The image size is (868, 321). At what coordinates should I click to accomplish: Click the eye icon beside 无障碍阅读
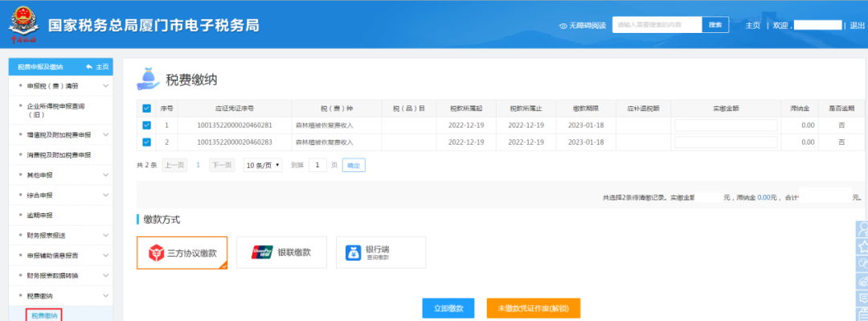[x=563, y=26]
